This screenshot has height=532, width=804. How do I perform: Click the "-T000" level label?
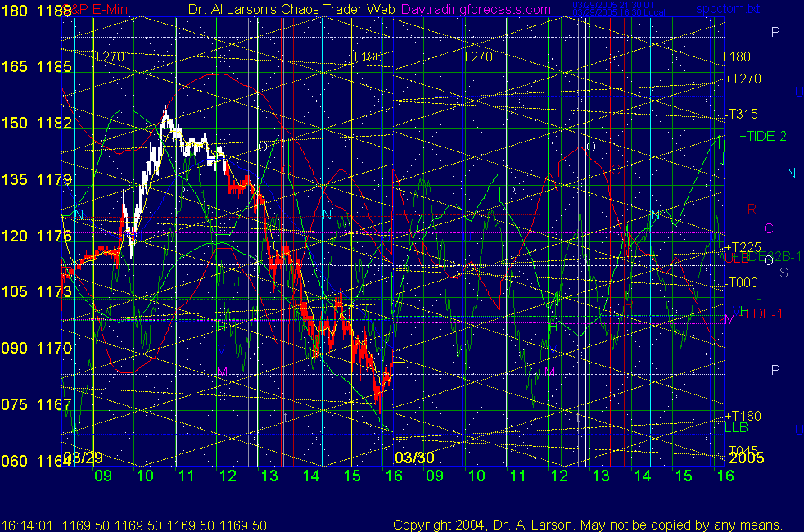[x=742, y=282]
